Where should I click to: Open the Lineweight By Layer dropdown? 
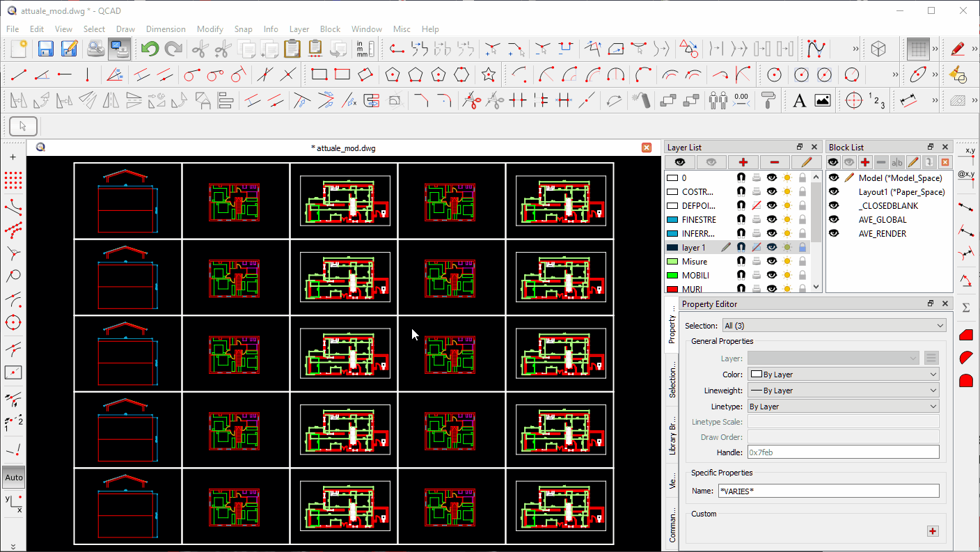(x=844, y=391)
